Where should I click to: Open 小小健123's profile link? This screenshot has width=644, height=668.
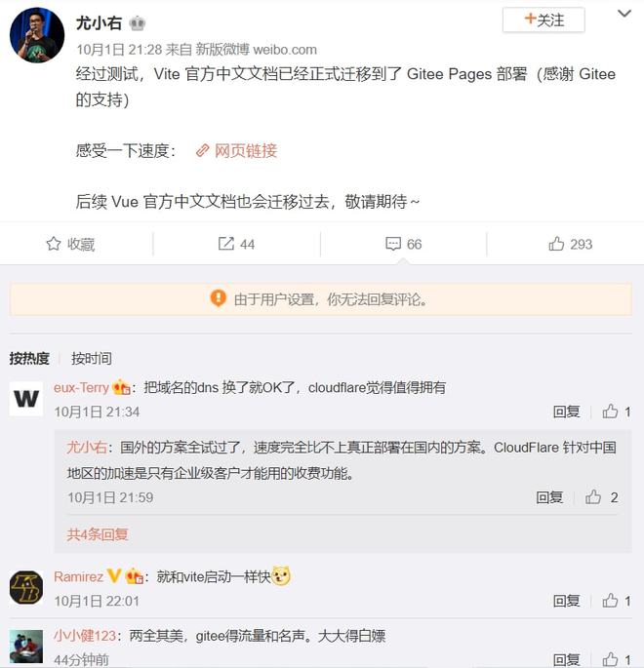[x=85, y=636]
